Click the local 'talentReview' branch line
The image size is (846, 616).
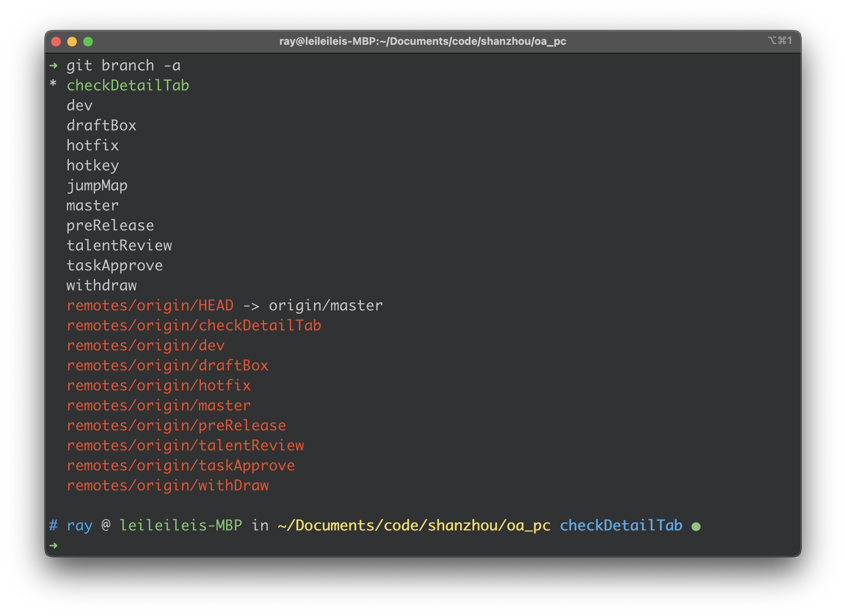pyautogui.click(x=119, y=246)
